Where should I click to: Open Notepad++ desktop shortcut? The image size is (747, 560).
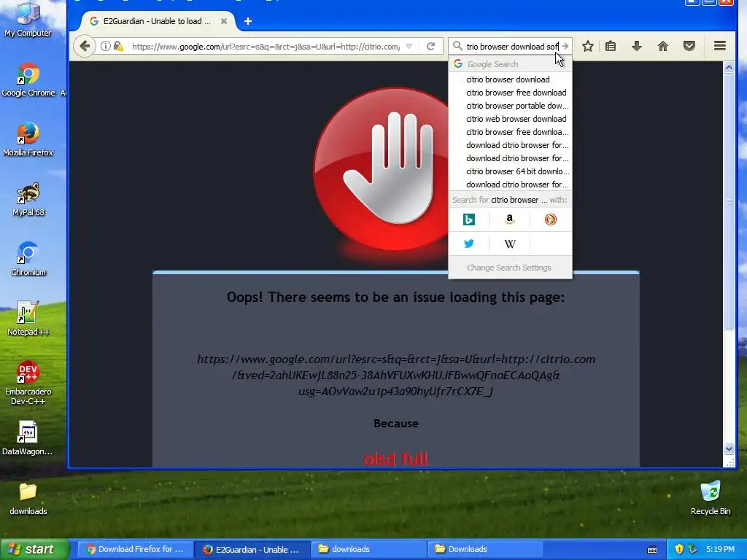click(28, 319)
